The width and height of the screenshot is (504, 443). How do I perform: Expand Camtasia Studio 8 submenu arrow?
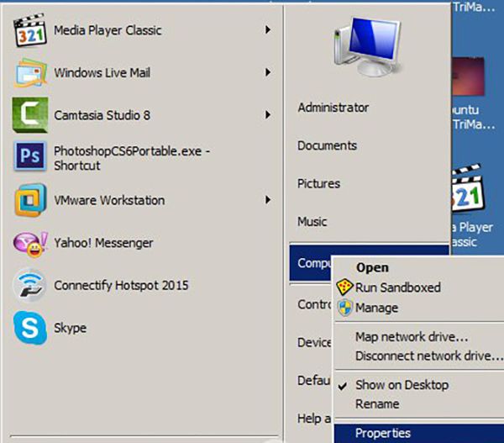pos(267,115)
